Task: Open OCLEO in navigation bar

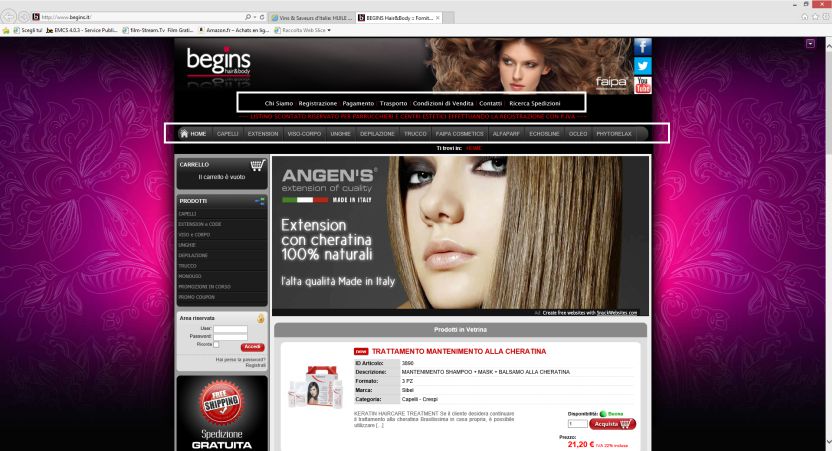Action: [x=578, y=134]
